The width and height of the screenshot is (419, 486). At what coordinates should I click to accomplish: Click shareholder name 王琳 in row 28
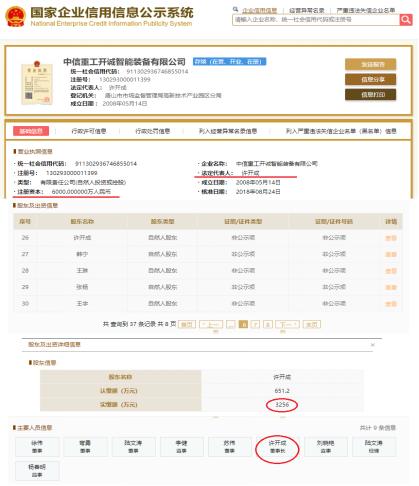(82, 270)
